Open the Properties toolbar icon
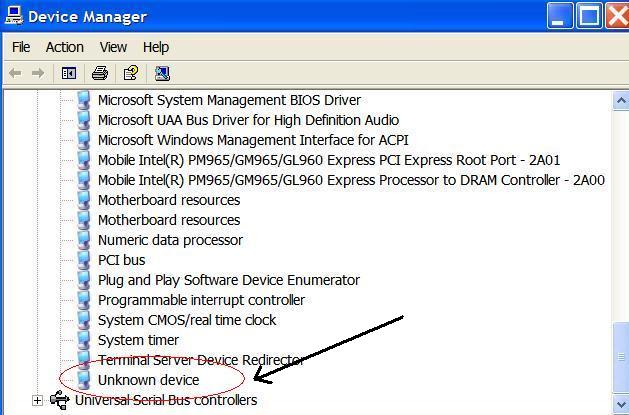 [x=131, y=73]
